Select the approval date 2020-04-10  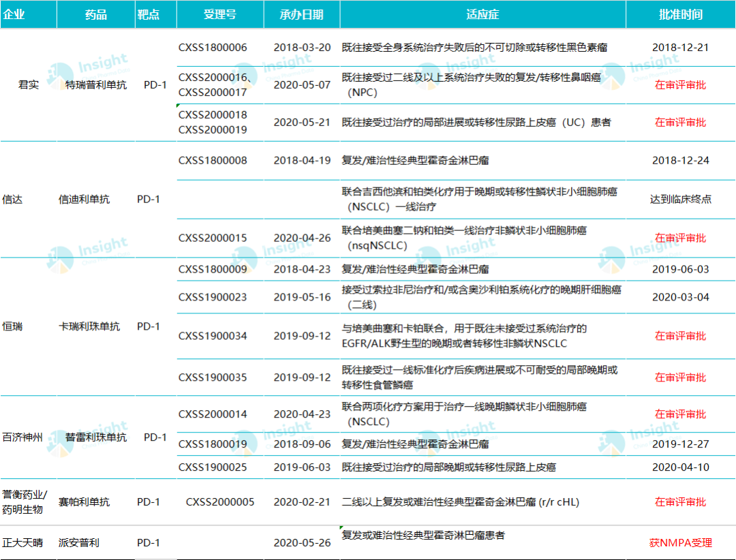681,467
